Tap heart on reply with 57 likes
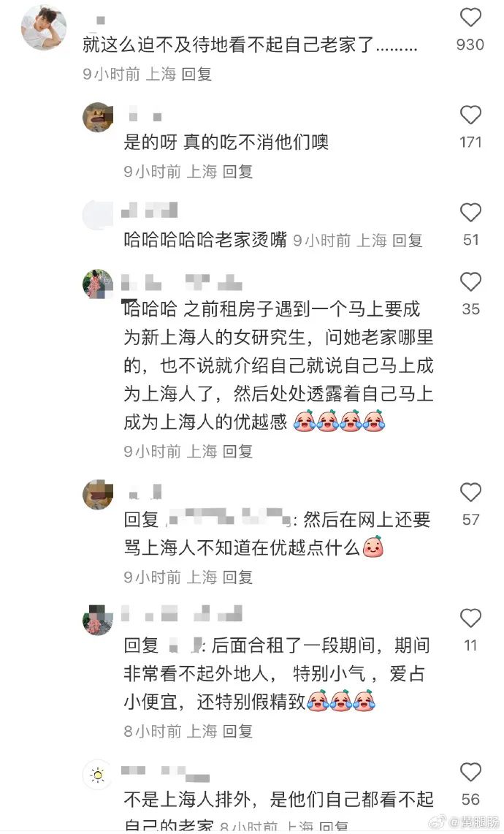The height and width of the screenshot is (834, 504). click(470, 492)
